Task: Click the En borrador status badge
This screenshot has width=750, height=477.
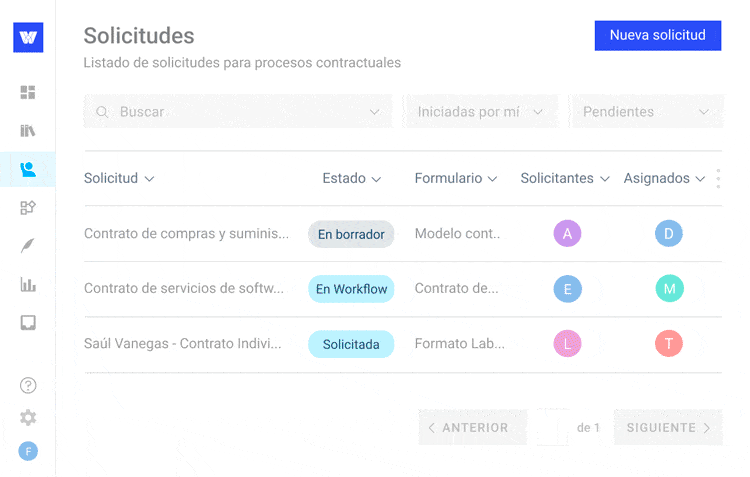Action: click(x=351, y=234)
